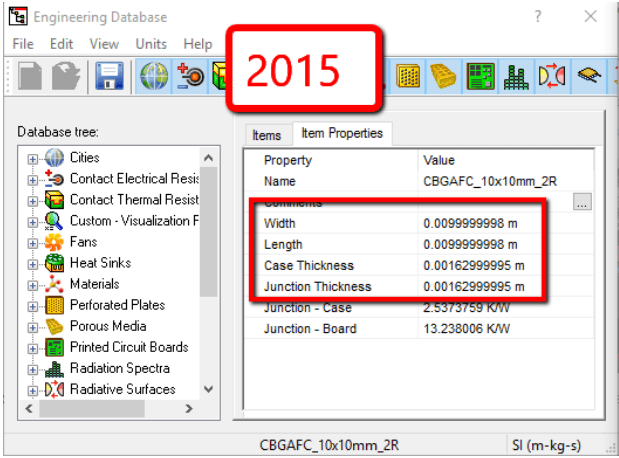Click the Save toolbar icon
The height and width of the screenshot is (458, 619).
pos(108,76)
